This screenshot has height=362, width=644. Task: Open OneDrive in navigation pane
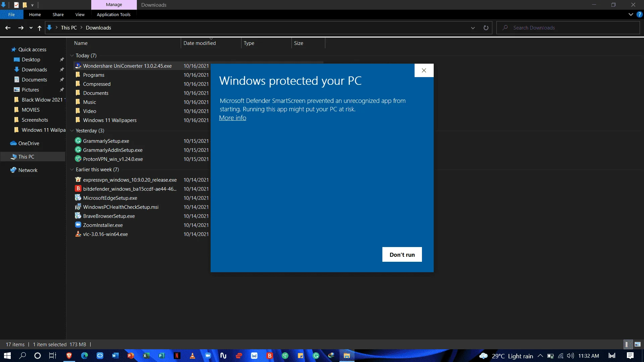(x=29, y=143)
